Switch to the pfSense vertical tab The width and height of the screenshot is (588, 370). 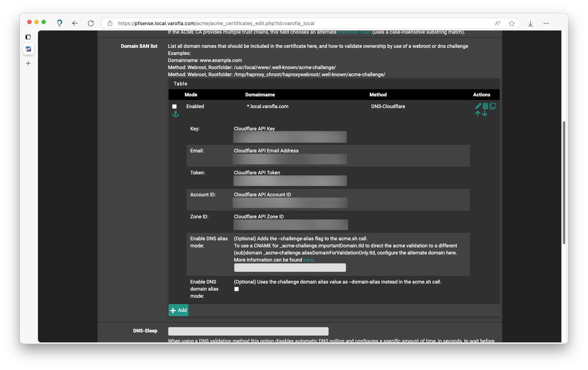point(28,49)
